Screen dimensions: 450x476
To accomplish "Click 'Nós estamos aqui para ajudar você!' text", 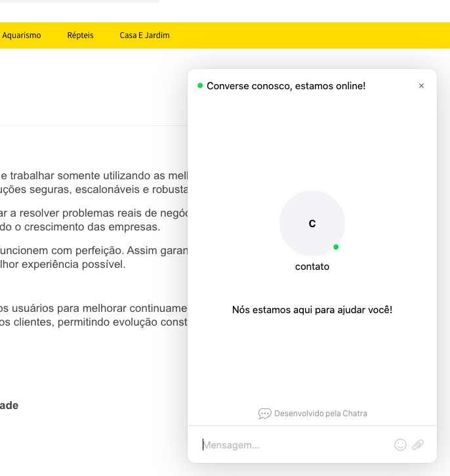I will (312, 310).
